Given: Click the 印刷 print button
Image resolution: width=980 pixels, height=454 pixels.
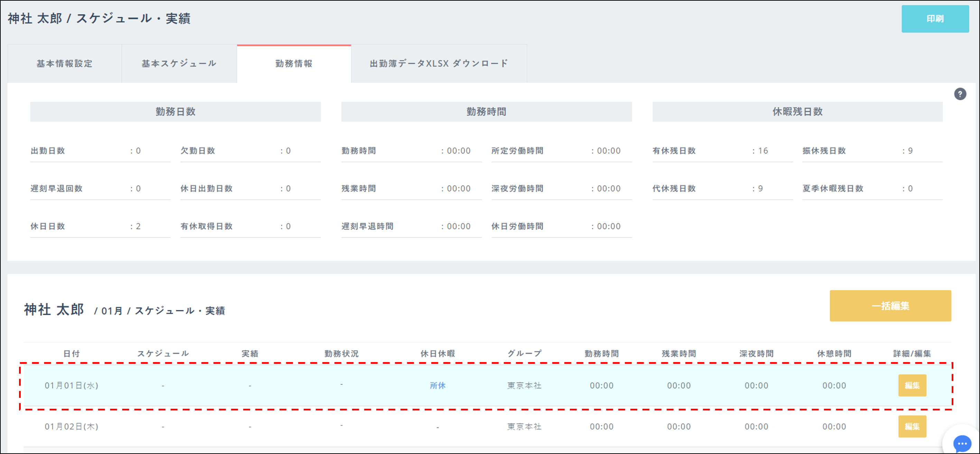Looking at the screenshot, I should pos(935,19).
